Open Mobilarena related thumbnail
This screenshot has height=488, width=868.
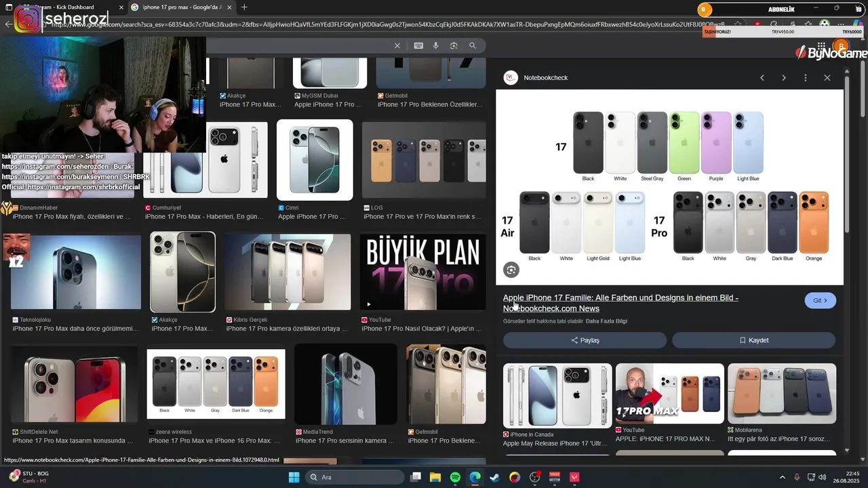point(782,394)
